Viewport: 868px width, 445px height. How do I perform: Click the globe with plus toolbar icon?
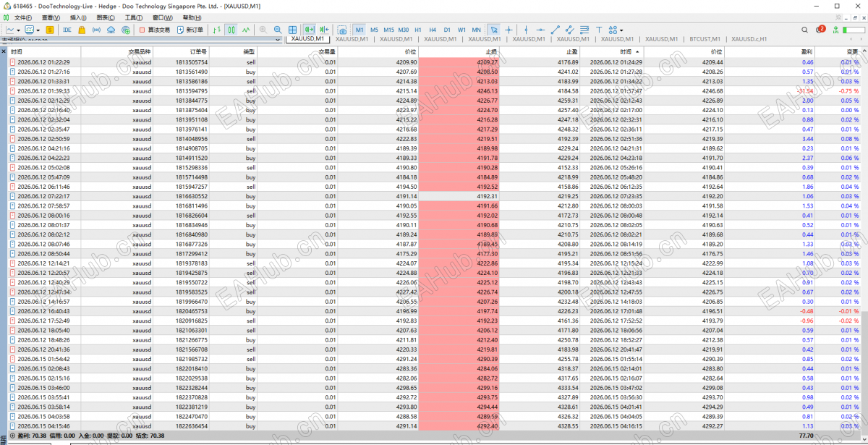click(126, 30)
